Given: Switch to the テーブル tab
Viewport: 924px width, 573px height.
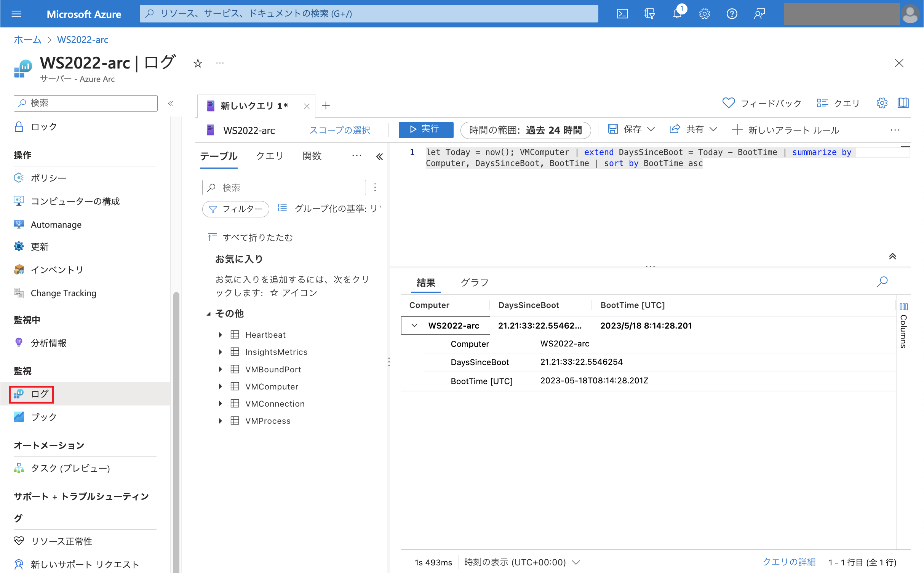Looking at the screenshot, I should (x=219, y=156).
